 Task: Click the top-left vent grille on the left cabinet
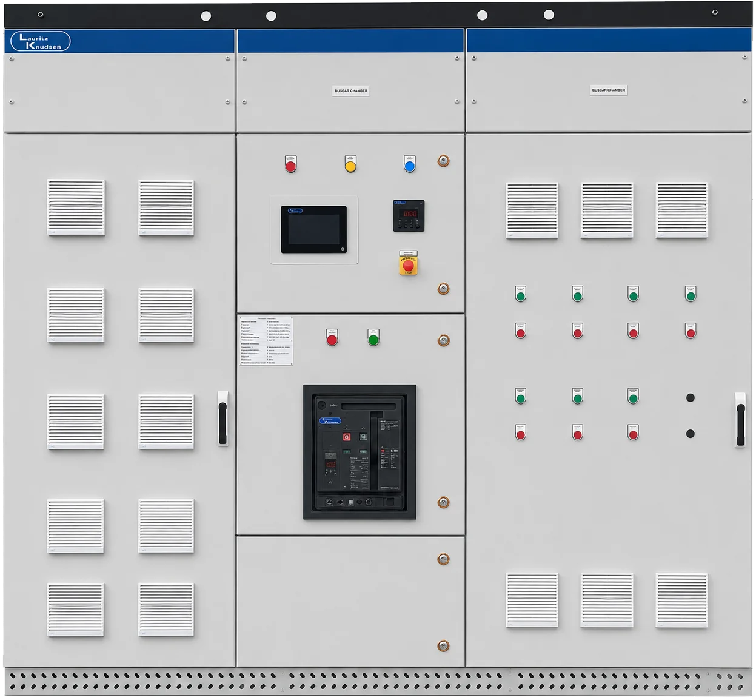76,207
